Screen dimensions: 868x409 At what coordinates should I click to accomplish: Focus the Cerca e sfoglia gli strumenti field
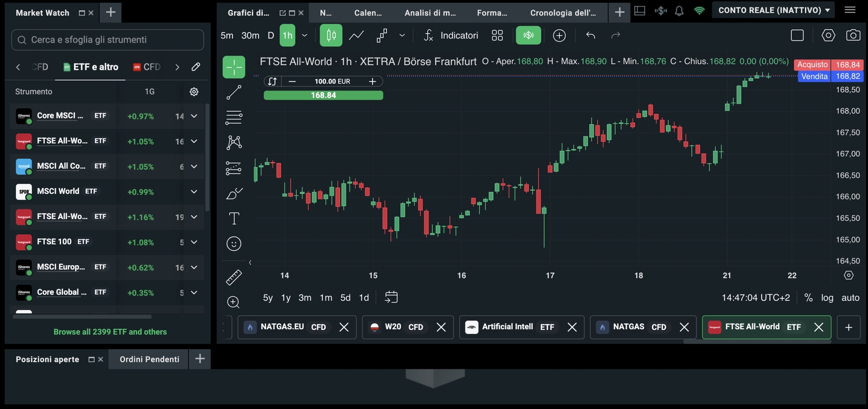(x=107, y=40)
